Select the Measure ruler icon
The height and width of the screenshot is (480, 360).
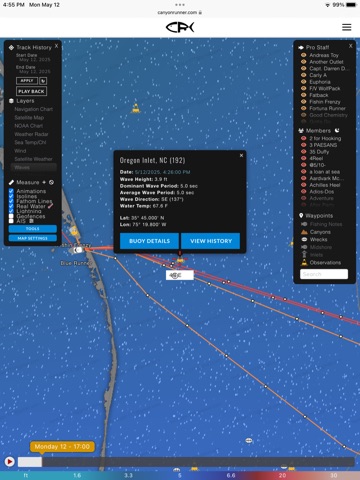11,182
